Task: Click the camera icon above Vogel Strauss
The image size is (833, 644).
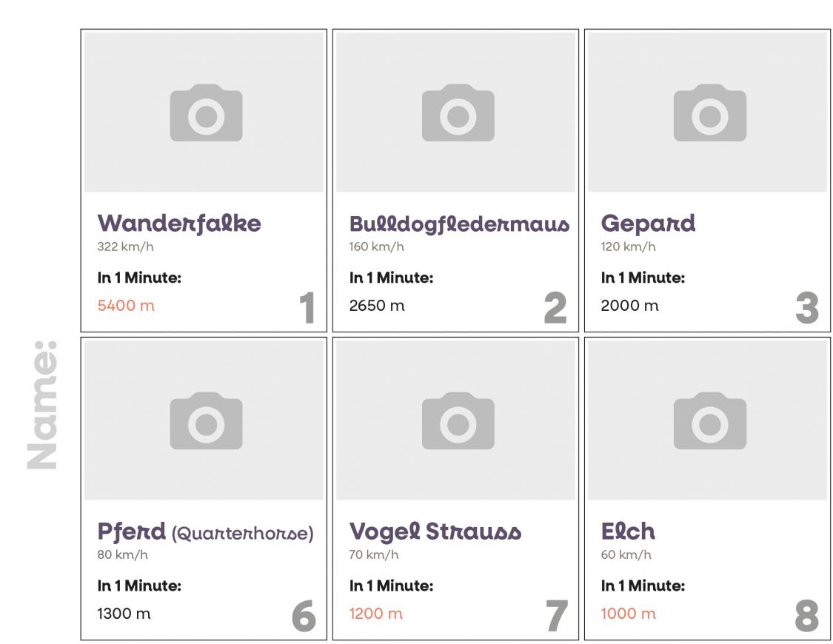Action: pyautogui.click(x=458, y=420)
